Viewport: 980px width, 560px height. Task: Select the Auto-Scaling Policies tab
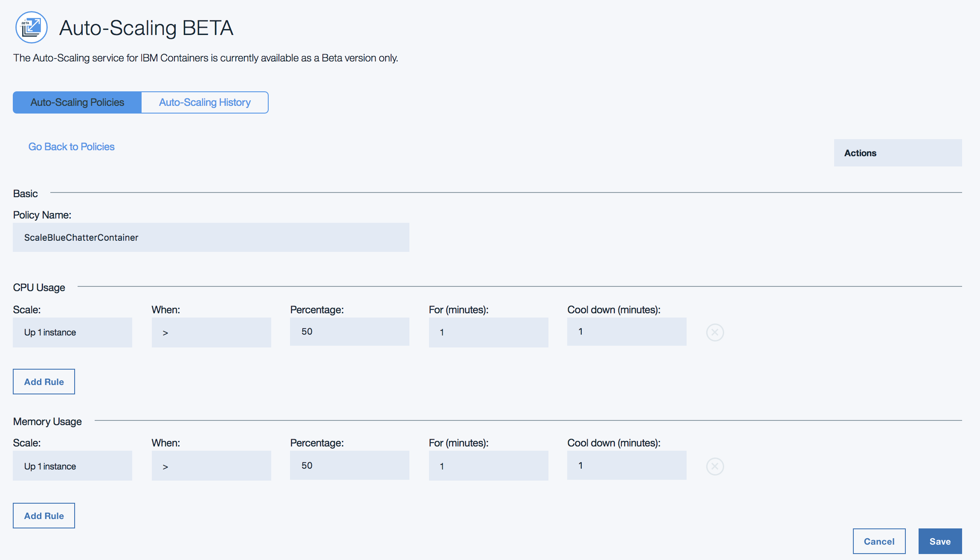pos(77,102)
